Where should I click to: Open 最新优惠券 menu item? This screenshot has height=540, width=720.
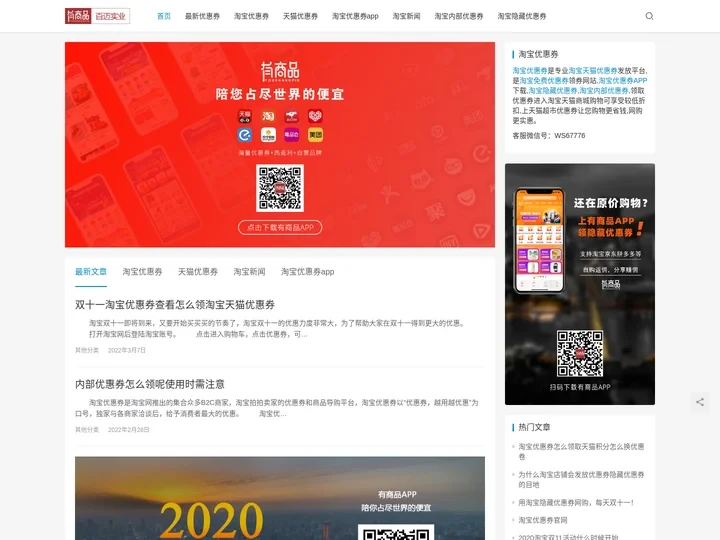click(202, 16)
